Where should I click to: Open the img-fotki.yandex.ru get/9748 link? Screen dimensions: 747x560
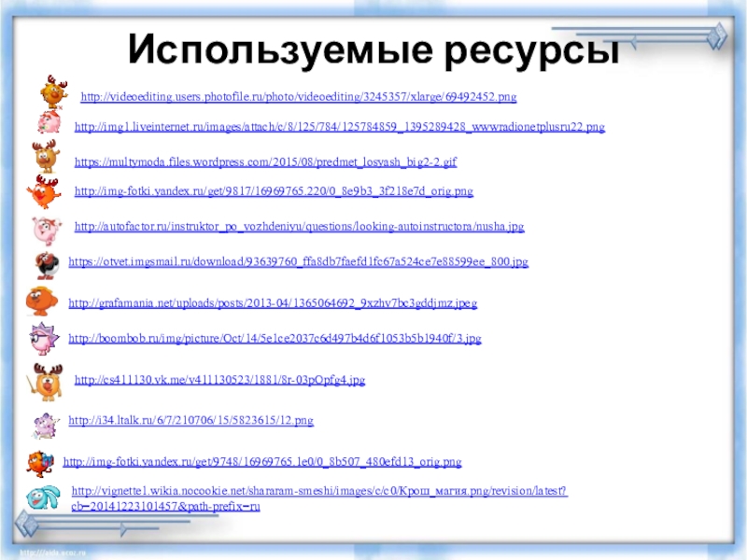pos(262,461)
